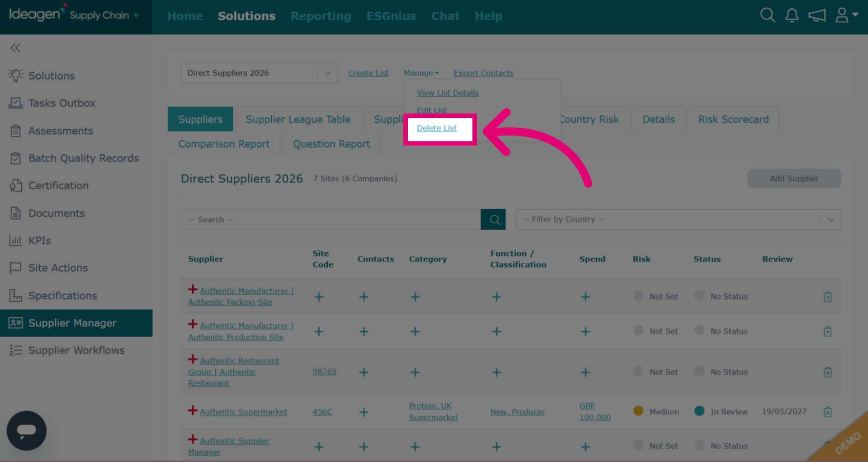
Task: Open site code 98765 link
Action: [324, 372]
